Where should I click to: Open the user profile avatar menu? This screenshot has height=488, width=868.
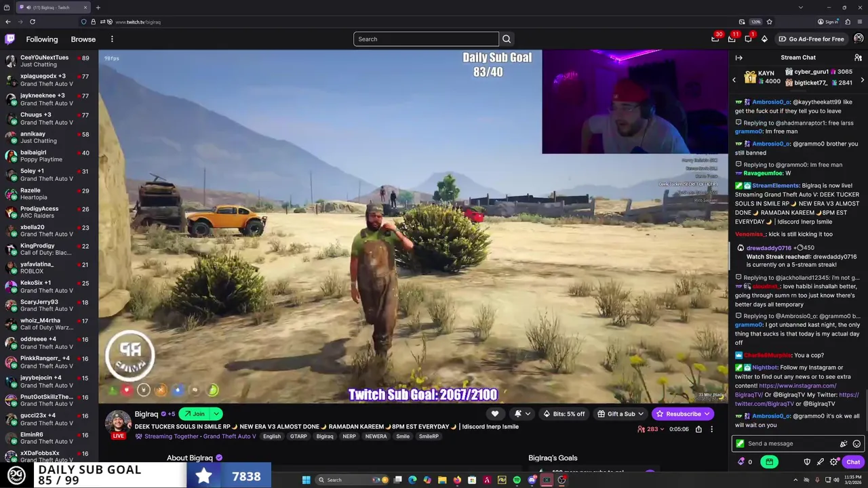(x=859, y=39)
